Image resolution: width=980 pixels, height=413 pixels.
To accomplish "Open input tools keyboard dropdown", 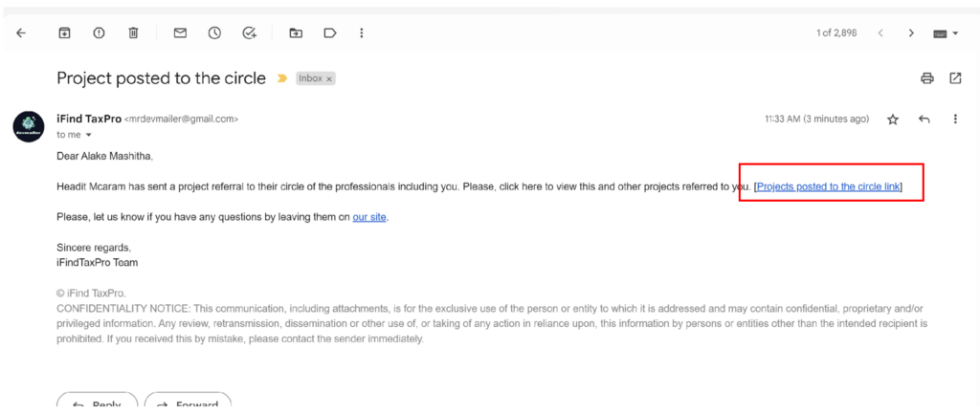I will point(946,33).
